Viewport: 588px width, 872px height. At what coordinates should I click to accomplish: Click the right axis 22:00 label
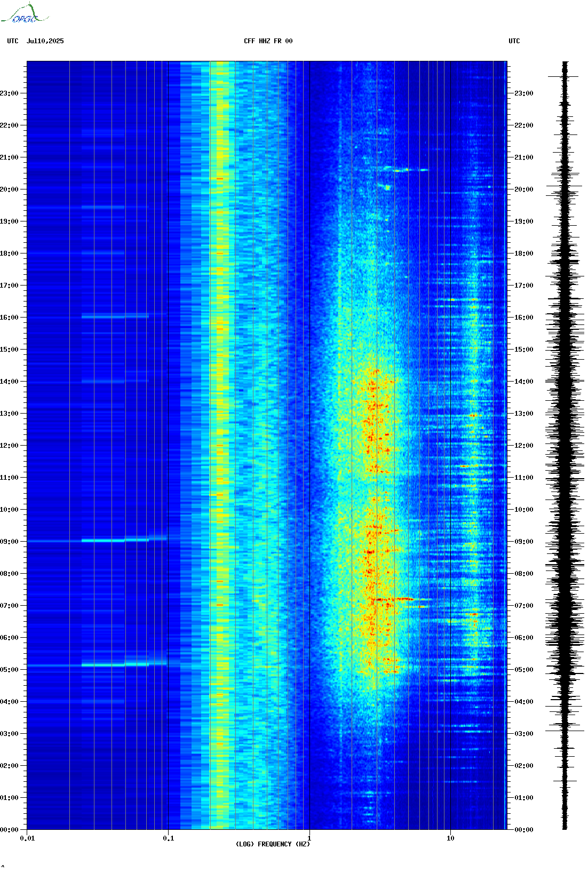click(x=524, y=125)
